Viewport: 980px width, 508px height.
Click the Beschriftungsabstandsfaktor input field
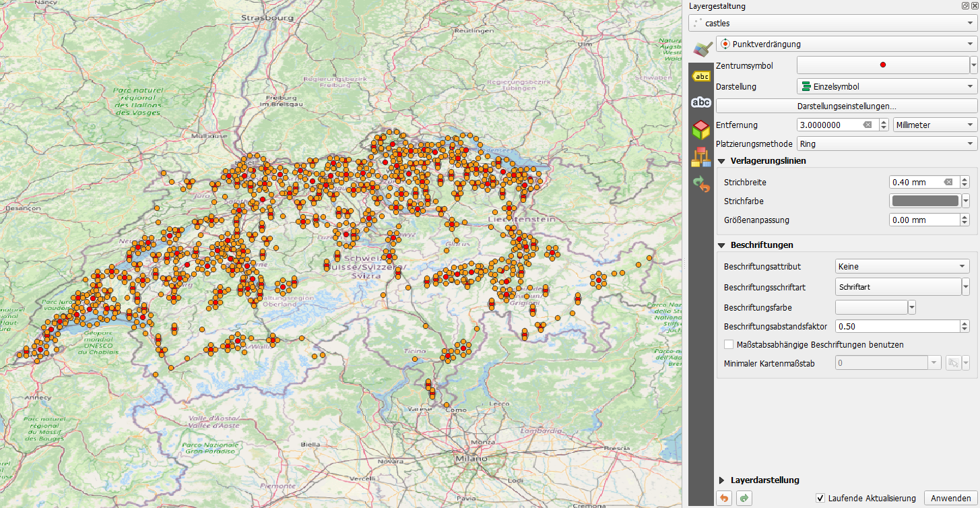892,326
